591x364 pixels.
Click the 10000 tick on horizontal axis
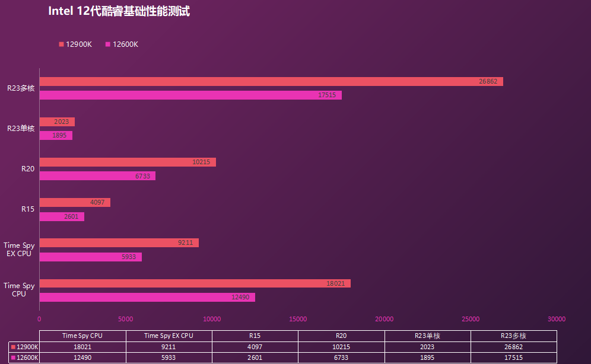(212, 319)
